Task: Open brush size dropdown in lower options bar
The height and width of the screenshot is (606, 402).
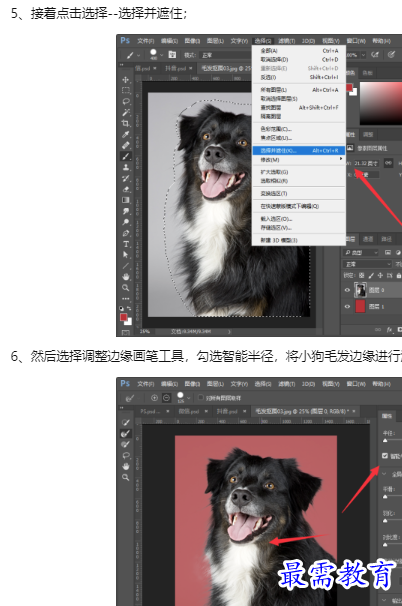Action: tap(189, 398)
